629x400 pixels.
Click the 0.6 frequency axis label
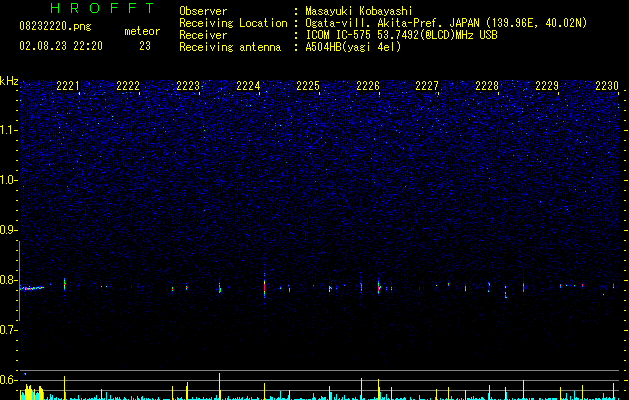(8, 380)
